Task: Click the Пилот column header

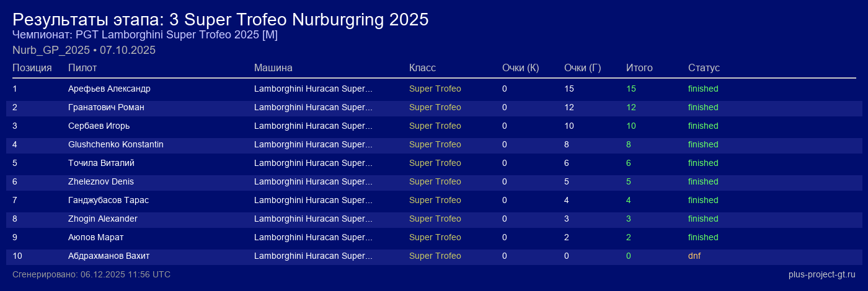Action: [82, 67]
